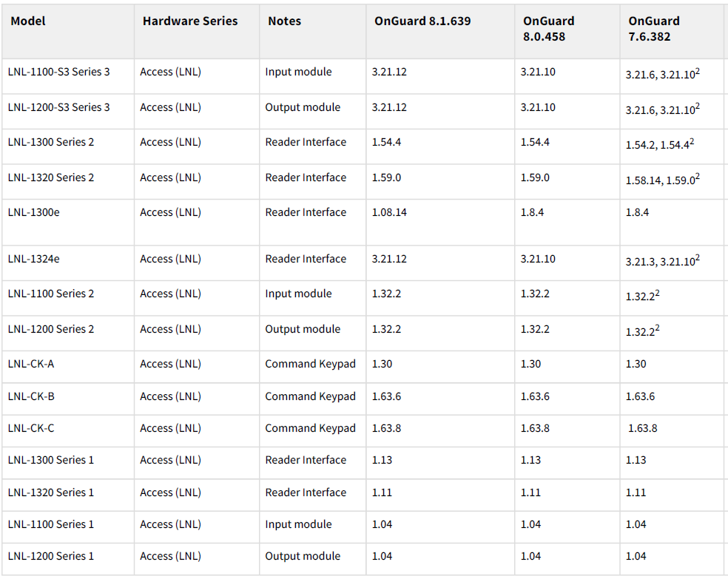The width and height of the screenshot is (728, 576).
Task: Select '3.21.6, 3.21.10' in LNL-1100-S3 row
Action: [663, 74]
